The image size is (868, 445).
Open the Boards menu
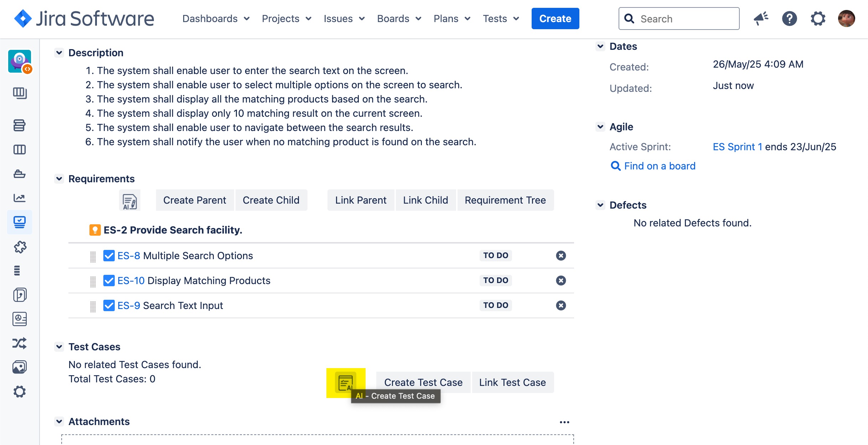(399, 19)
